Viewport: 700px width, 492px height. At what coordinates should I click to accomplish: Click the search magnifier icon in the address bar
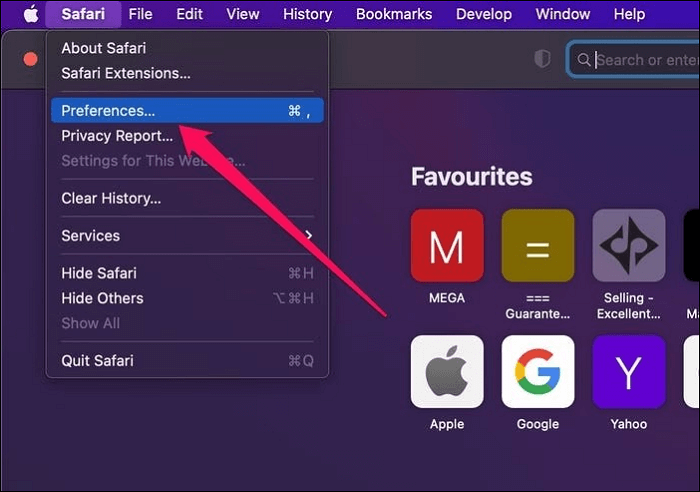coord(583,60)
